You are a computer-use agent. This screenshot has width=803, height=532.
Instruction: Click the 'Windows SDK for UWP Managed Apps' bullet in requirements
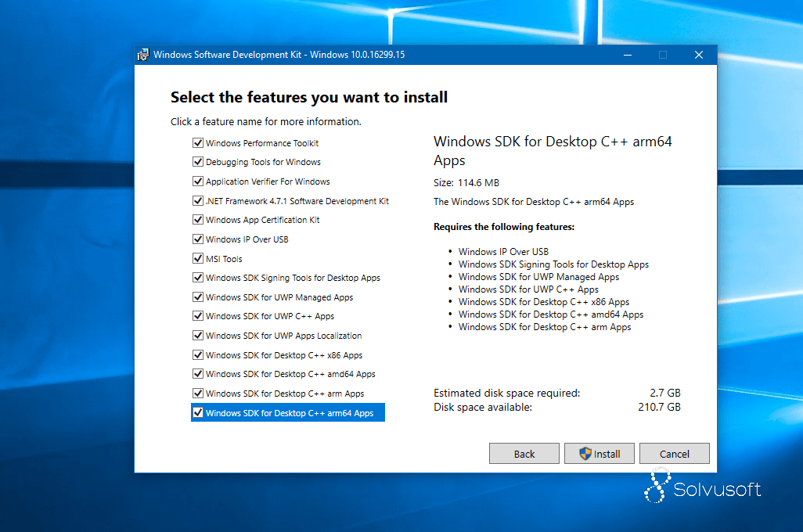tap(538, 277)
